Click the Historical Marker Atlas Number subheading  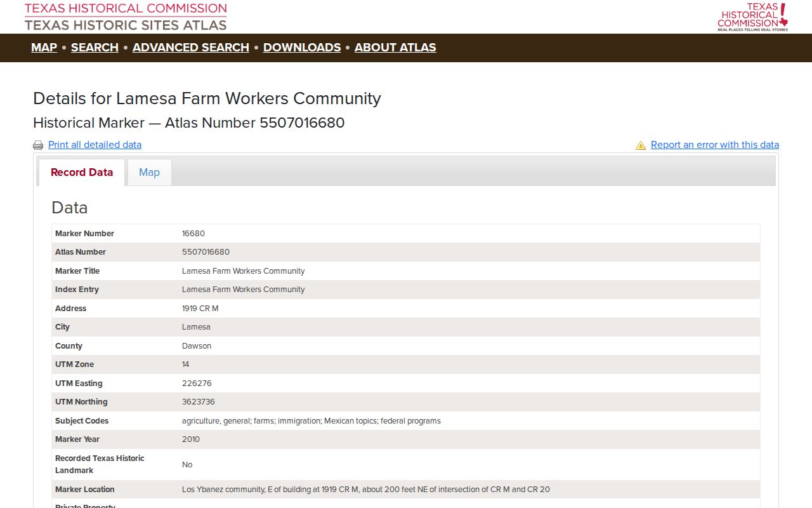tap(188, 123)
